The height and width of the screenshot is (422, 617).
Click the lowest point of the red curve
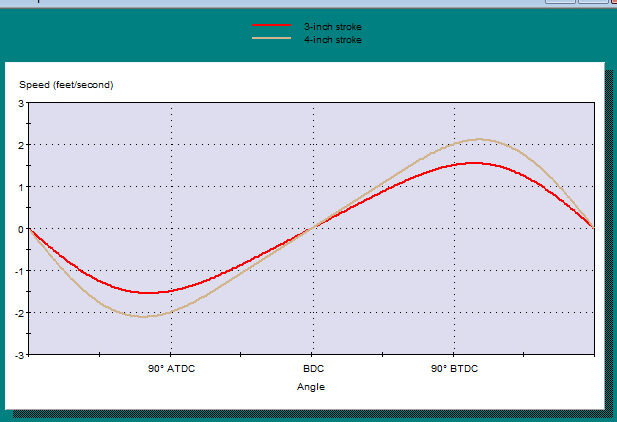tap(150, 293)
